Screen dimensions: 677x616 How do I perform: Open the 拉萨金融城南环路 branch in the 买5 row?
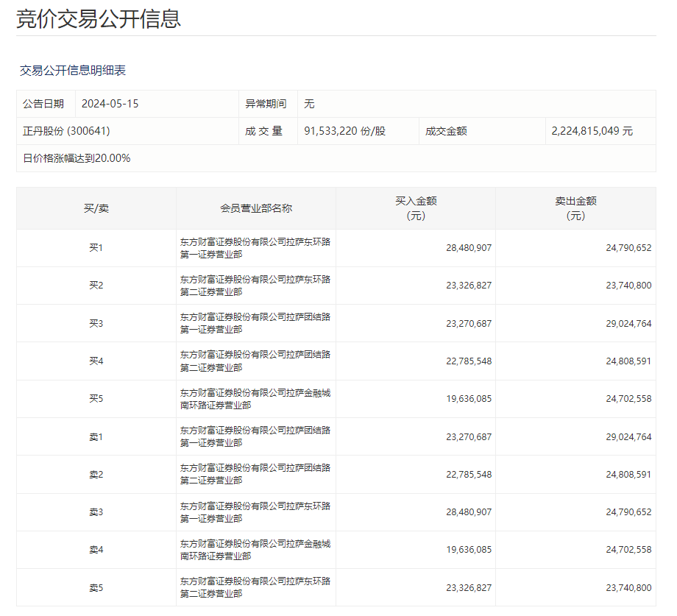tap(255, 399)
